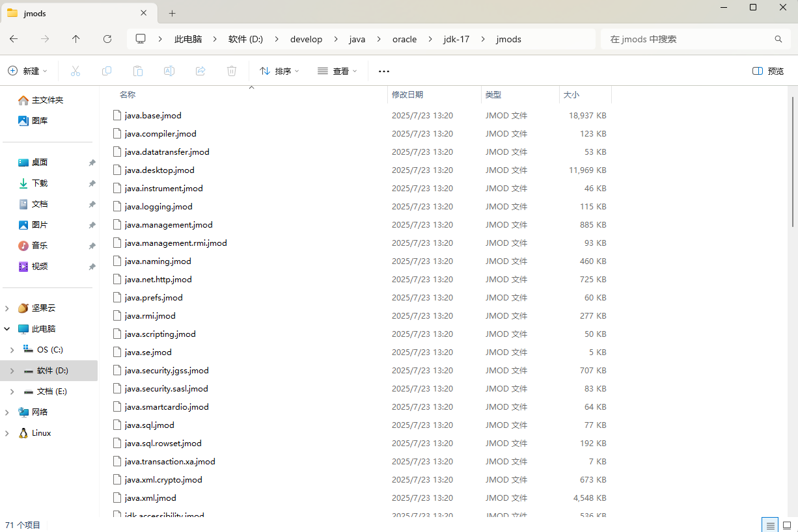Click the Delete trash icon

pyautogui.click(x=232, y=71)
